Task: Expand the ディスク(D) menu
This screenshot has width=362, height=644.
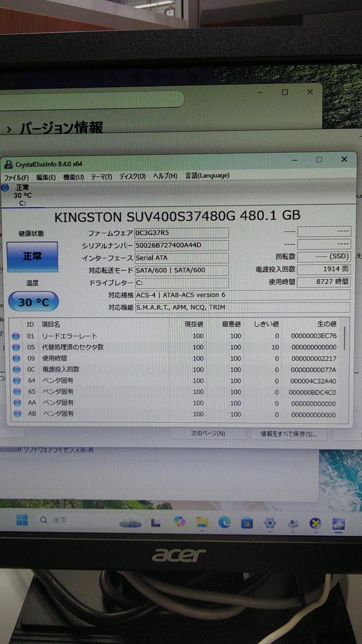Action: click(132, 177)
